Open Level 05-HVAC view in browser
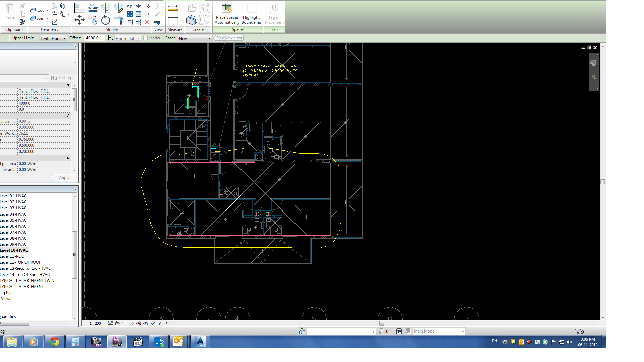 pos(13,220)
